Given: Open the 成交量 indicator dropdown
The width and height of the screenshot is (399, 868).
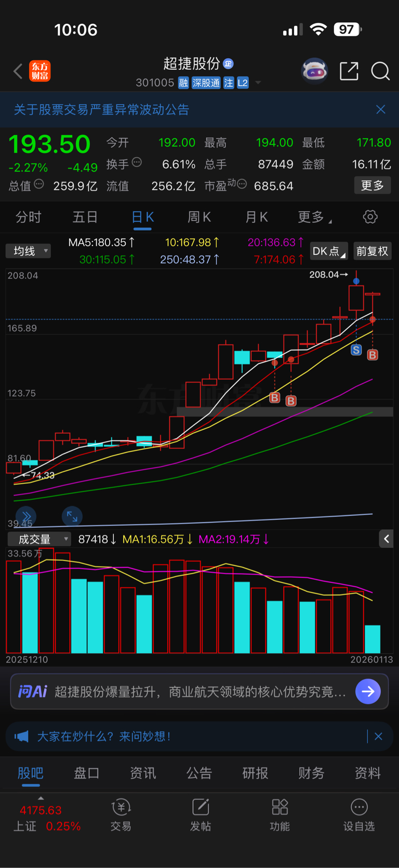Looking at the screenshot, I should click(x=39, y=539).
